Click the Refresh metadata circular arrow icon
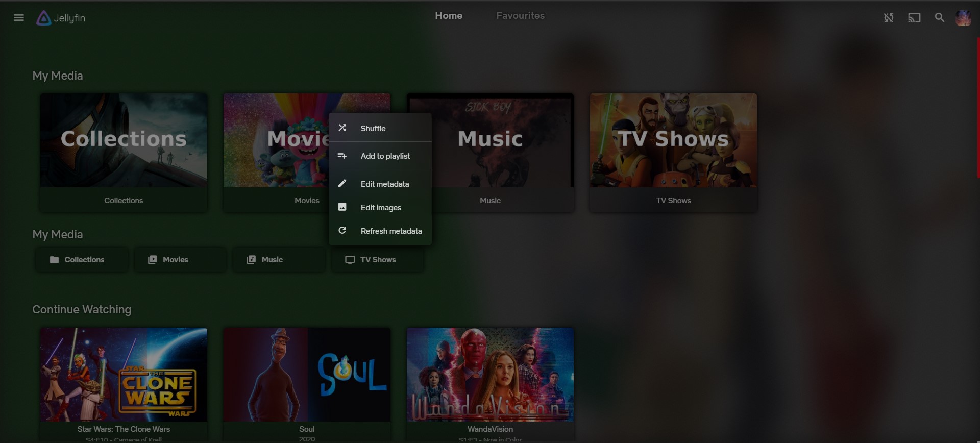Image resolution: width=980 pixels, height=443 pixels. tap(342, 231)
